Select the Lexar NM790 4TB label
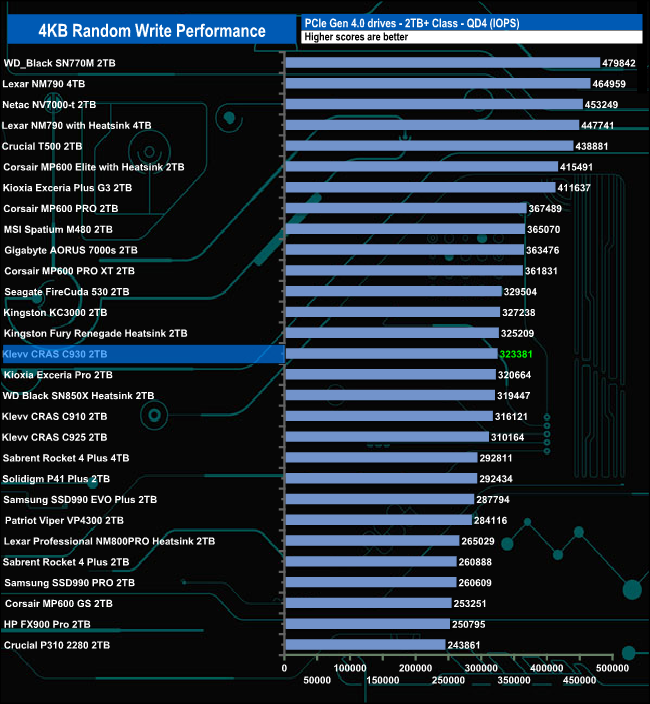 pyautogui.click(x=44, y=84)
